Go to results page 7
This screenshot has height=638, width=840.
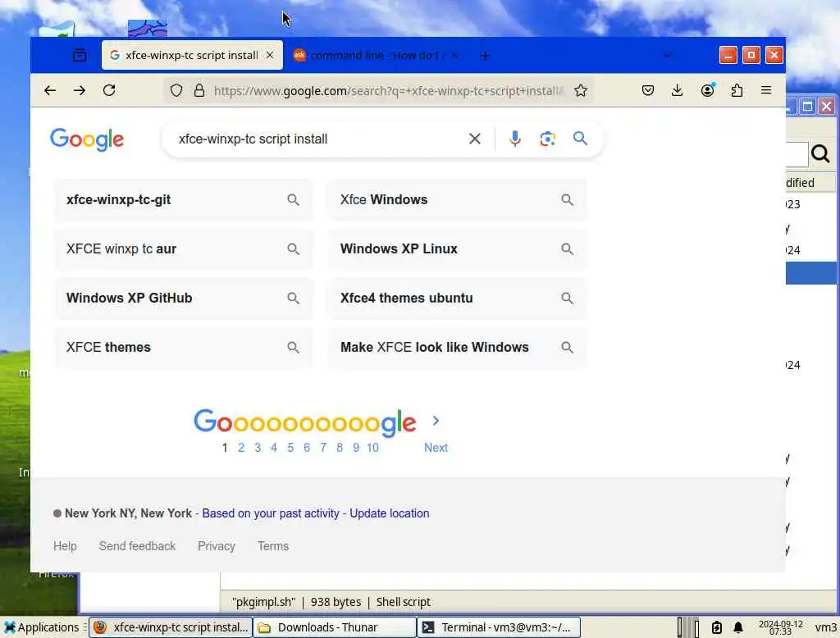pyautogui.click(x=323, y=448)
